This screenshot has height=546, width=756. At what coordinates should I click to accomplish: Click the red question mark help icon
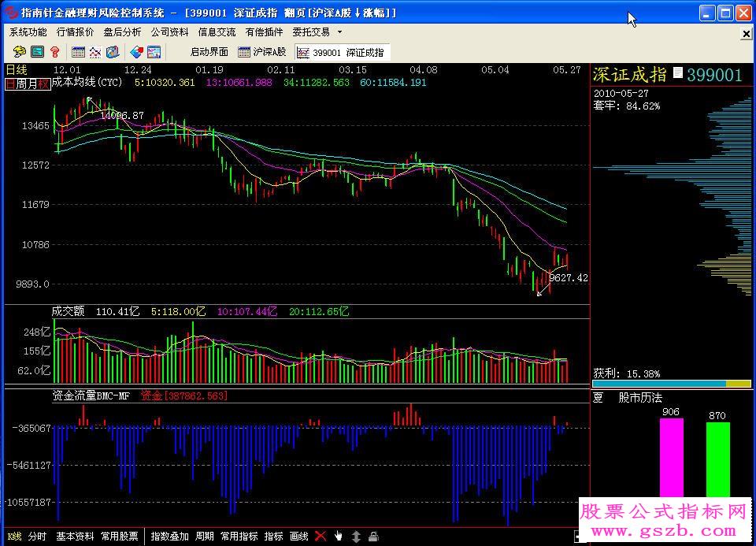54,52
